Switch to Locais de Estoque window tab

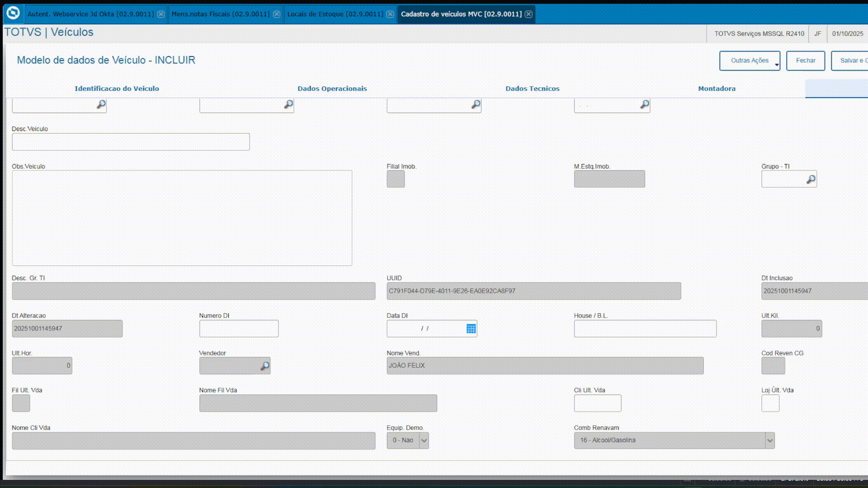(335, 14)
